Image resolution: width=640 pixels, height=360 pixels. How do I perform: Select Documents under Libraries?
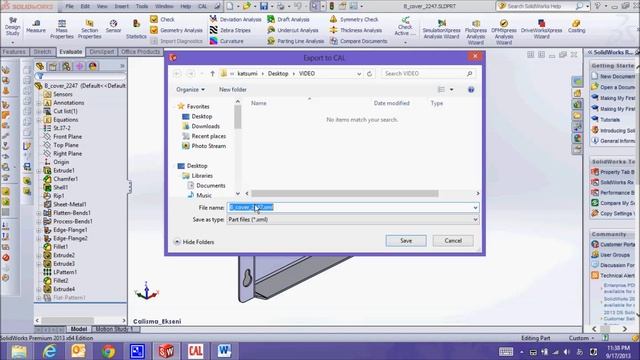click(206, 185)
